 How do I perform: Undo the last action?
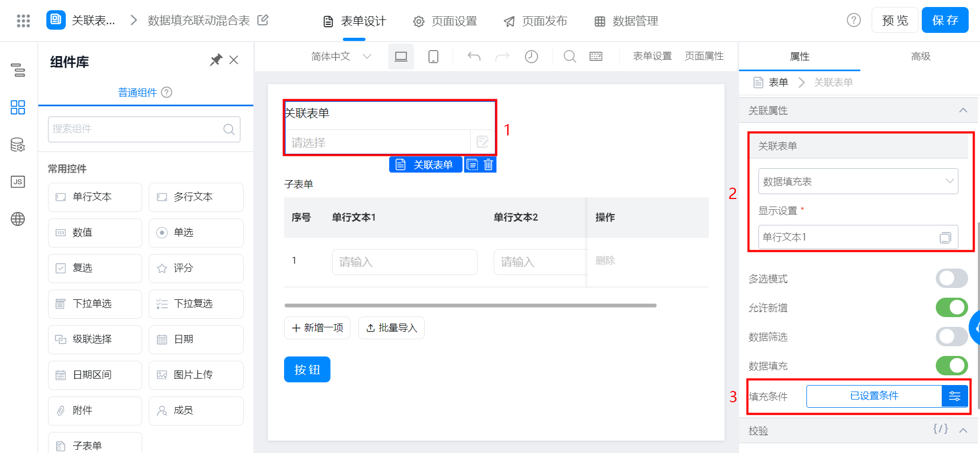[474, 57]
